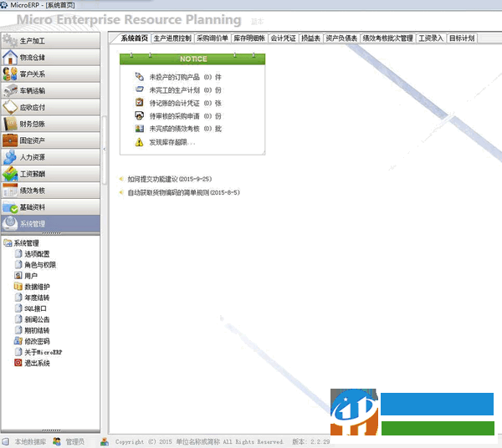Select the 固定资产 briefcase icon
Viewport: 502px width, 448px height.
coord(10,140)
